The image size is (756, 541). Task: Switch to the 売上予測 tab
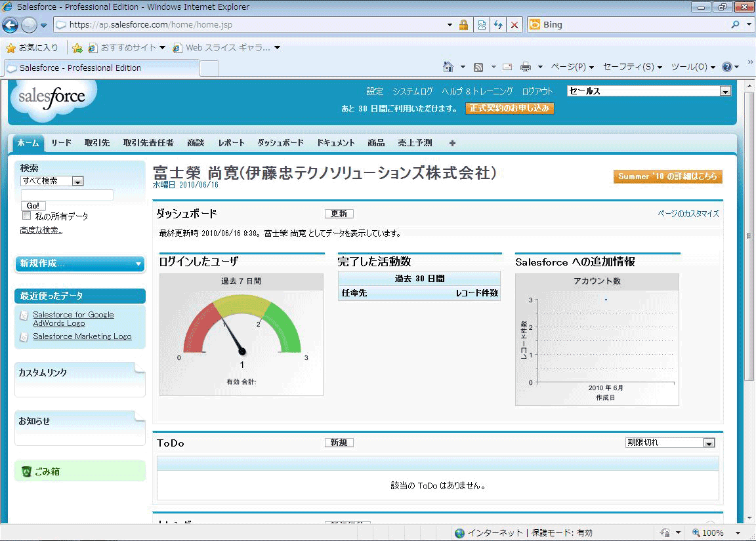tap(415, 143)
